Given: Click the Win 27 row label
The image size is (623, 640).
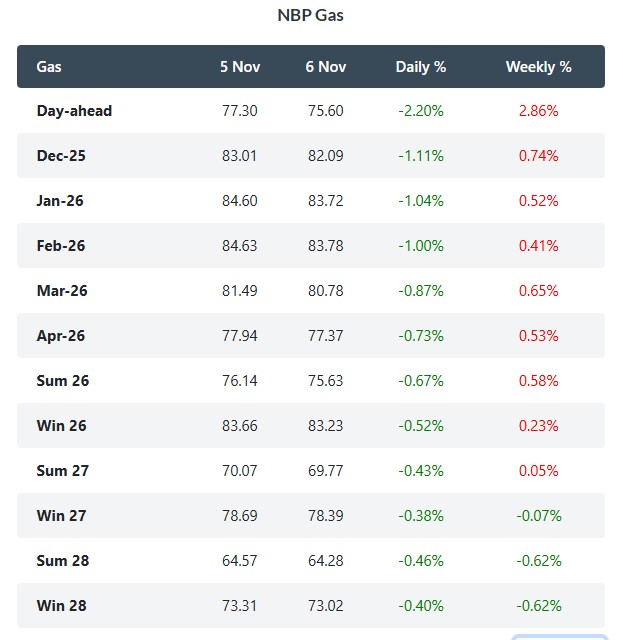Looking at the screenshot, I should (x=61, y=516).
